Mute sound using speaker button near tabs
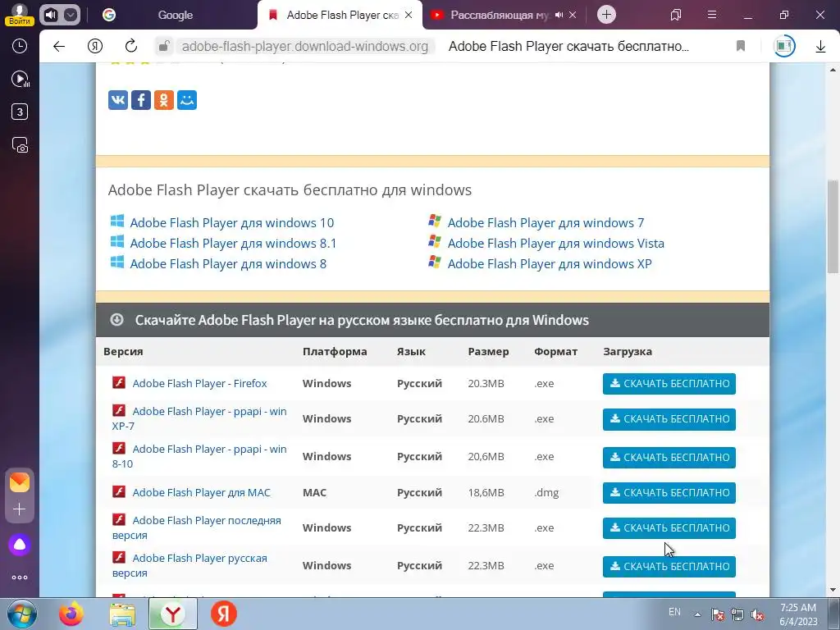The height and width of the screenshot is (630, 840). [x=52, y=15]
